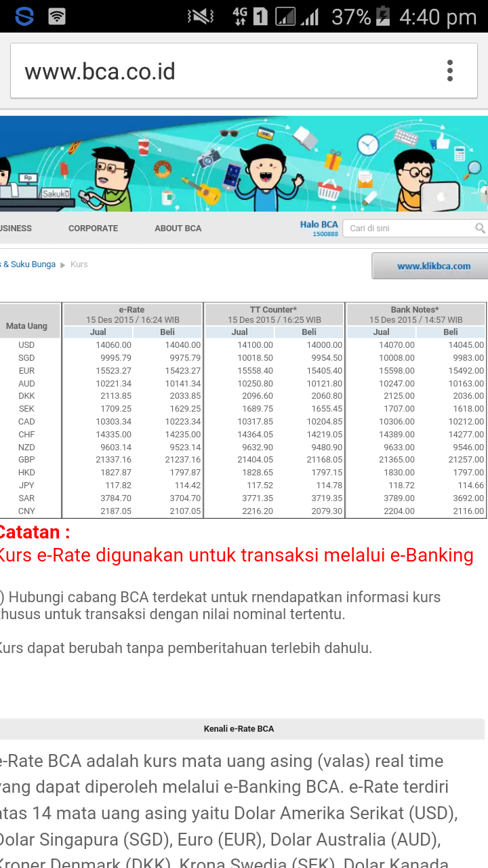Tap the S app icon in status bar

tap(24, 16)
